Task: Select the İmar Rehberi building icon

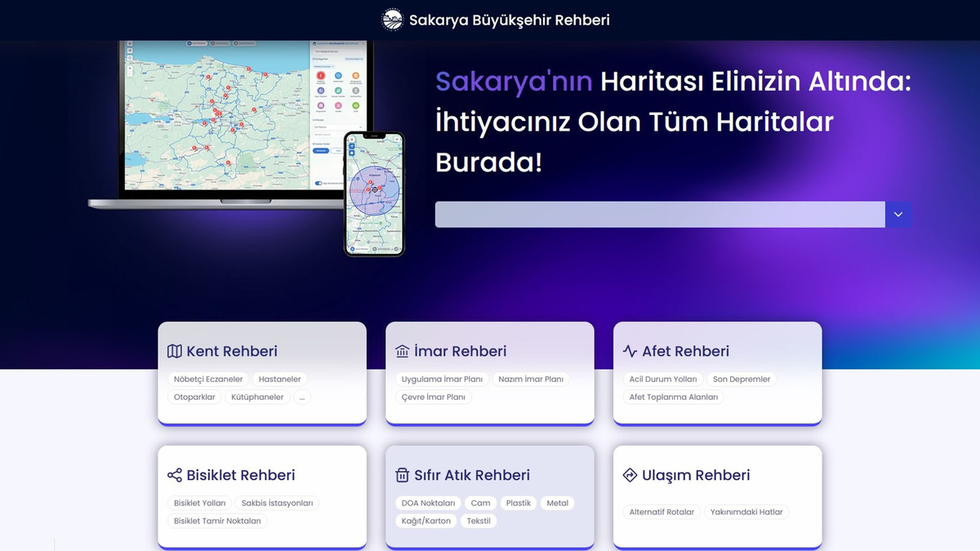Action: (402, 350)
